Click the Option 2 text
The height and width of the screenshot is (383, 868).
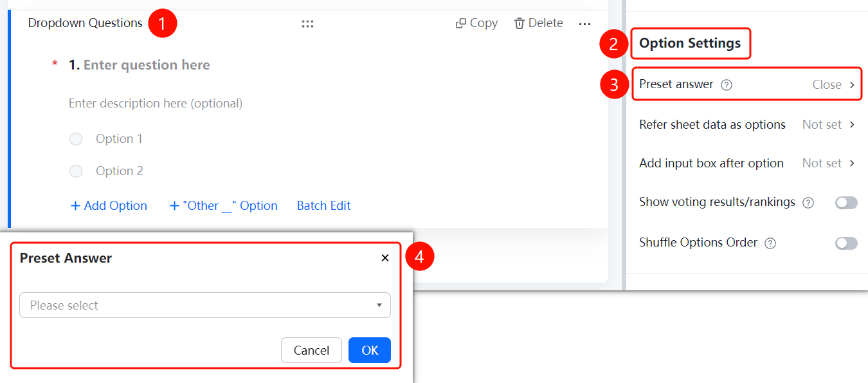click(120, 171)
